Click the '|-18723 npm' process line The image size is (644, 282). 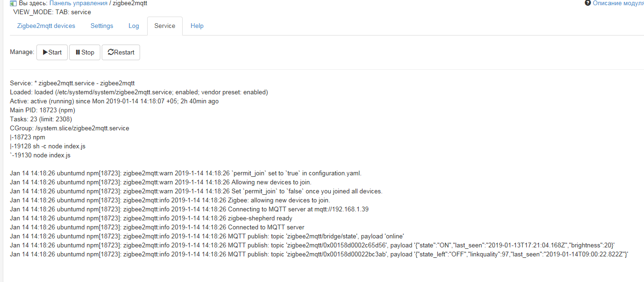[x=27, y=137]
